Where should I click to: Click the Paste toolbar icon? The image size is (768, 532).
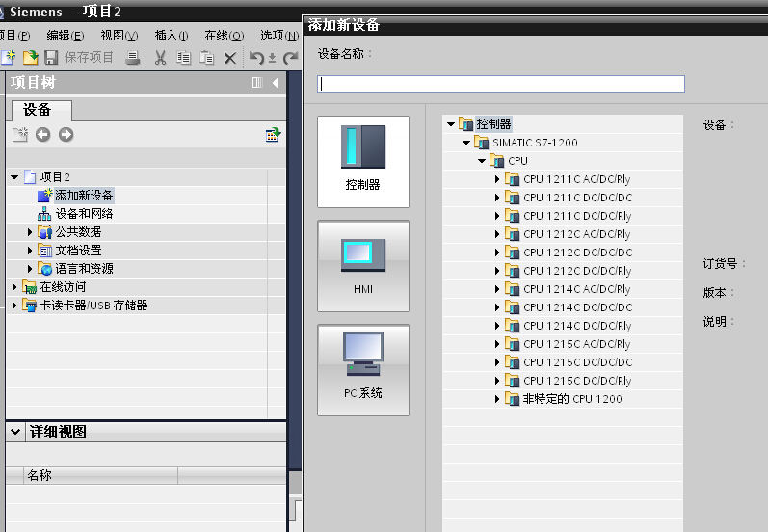coord(206,58)
